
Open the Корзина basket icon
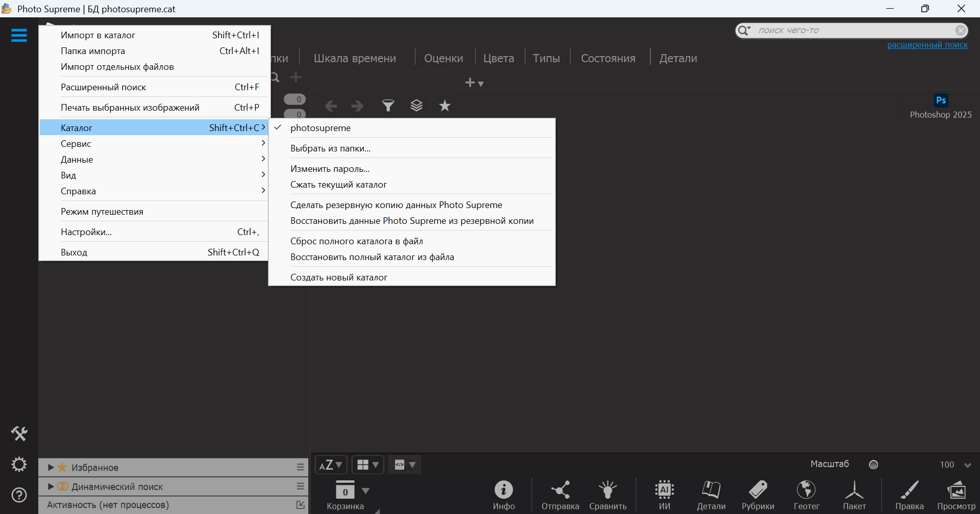[346, 490]
